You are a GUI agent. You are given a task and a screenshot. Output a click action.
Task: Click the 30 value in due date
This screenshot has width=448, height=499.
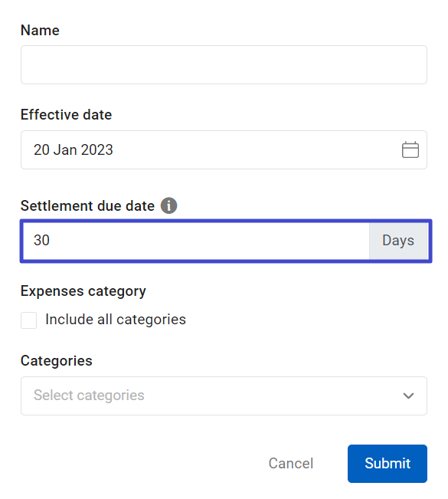[x=41, y=240]
